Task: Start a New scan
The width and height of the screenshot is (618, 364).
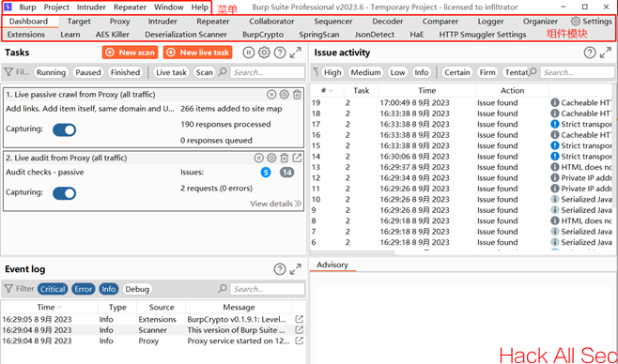Action: [130, 53]
